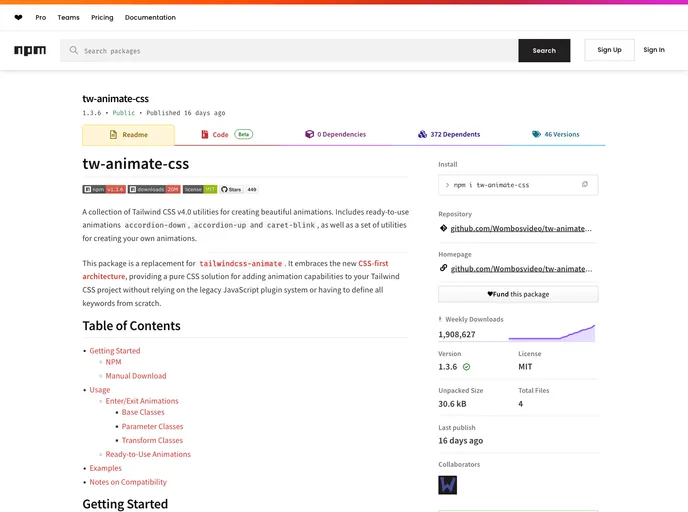This screenshot has height=512, width=688.
Task: Open the collaborator W avatar
Action: pos(448,485)
